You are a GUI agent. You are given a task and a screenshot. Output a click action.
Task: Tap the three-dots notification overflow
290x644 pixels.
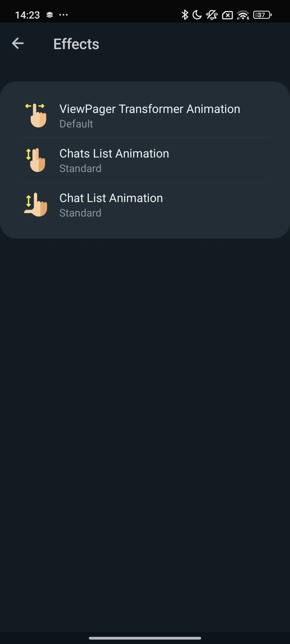pyautogui.click(x=63, y=15)
